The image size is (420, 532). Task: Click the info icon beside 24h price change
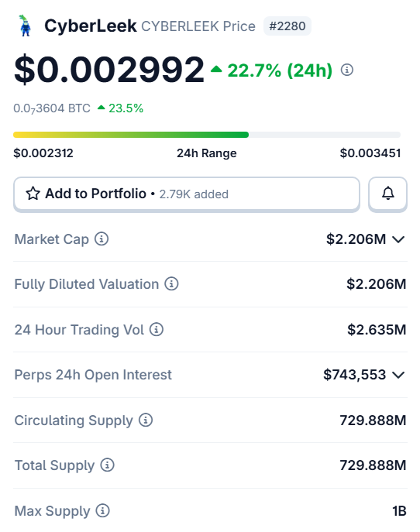point(346,70)
